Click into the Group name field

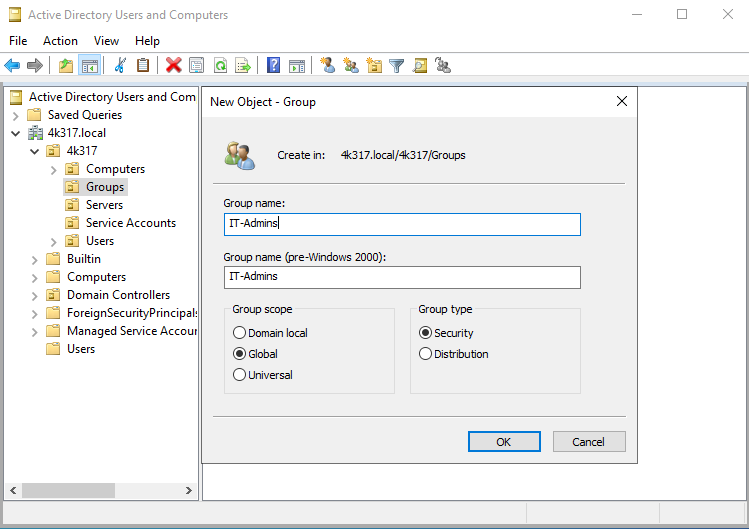(x=402, y=224)
